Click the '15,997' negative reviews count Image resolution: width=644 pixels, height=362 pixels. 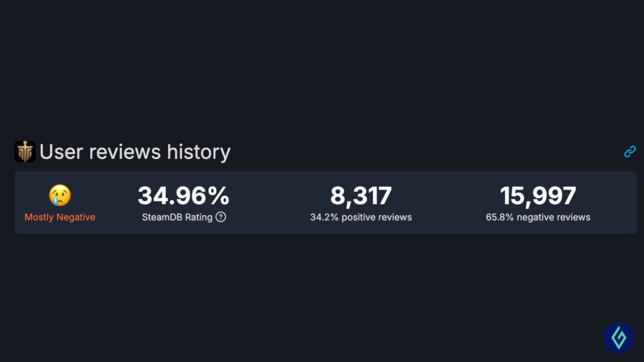click(538, 195)
